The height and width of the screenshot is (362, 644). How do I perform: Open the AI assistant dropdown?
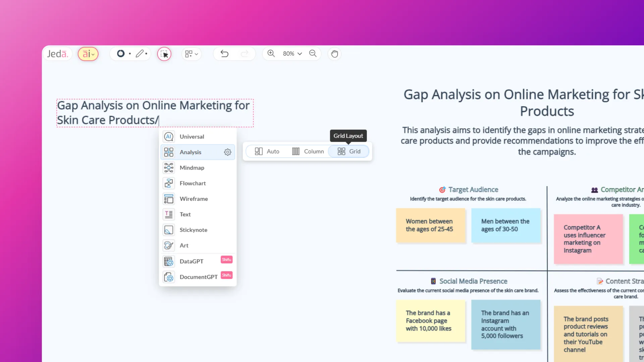click(88, 54)
